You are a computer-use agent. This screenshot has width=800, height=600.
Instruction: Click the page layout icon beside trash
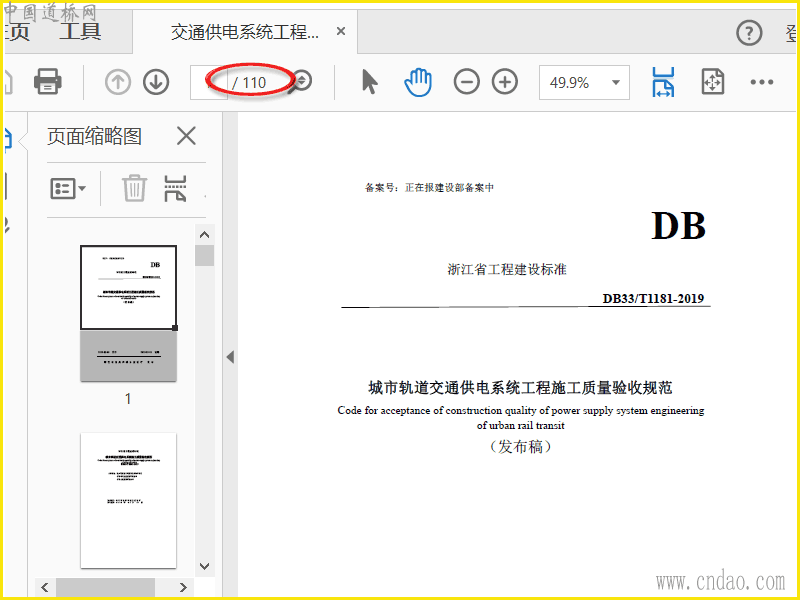[176, 188]
